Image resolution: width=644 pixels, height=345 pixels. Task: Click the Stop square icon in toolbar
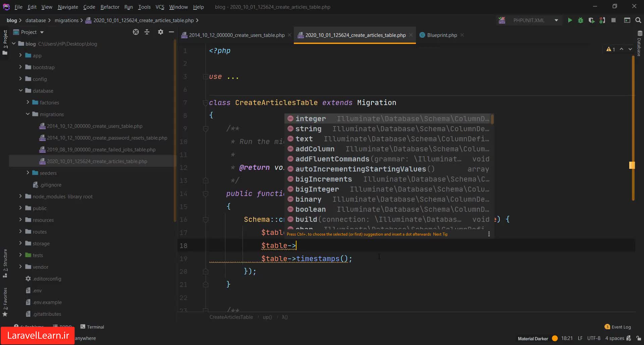pyautogui.click(x=613, y=20)
